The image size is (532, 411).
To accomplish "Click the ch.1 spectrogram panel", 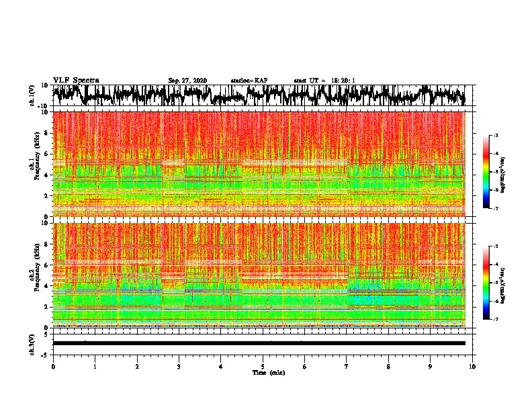I will (259, 164).
